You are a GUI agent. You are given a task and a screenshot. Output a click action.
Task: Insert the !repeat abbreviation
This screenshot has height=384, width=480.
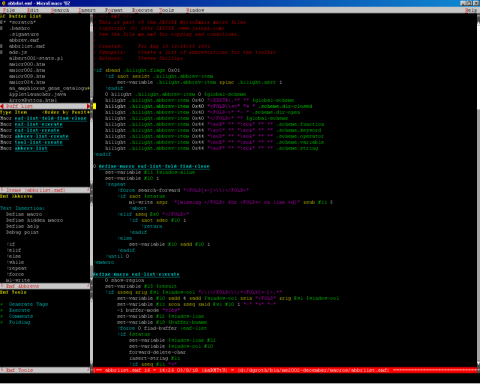17,268
